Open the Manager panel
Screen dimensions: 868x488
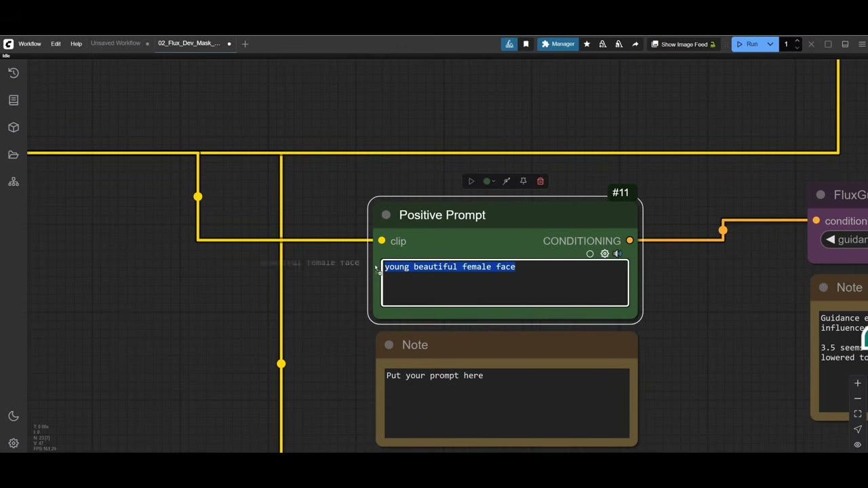pyautogui.click(x=558, y=44)
